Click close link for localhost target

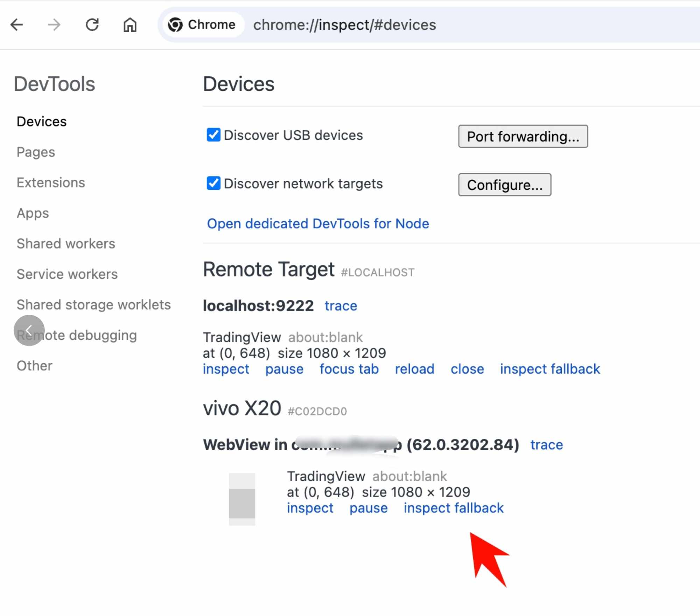(x=467, y=369)
